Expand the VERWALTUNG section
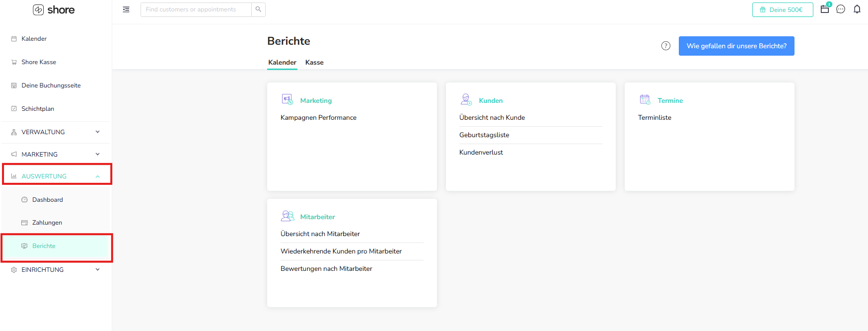The width and height of the screenshot is (868, 331). tap(56, 132)
